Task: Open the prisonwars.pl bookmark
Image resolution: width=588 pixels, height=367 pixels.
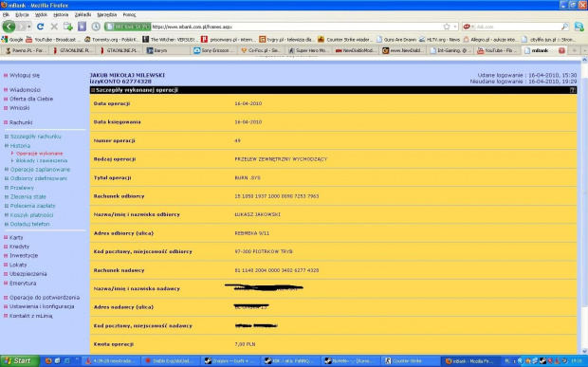Action: click(229, 40)
